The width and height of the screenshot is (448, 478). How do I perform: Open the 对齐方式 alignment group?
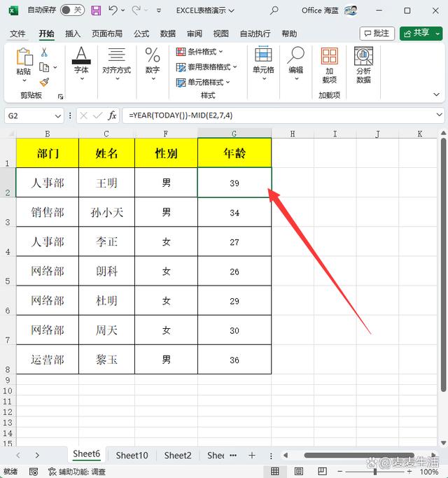(x=116, y=64)
